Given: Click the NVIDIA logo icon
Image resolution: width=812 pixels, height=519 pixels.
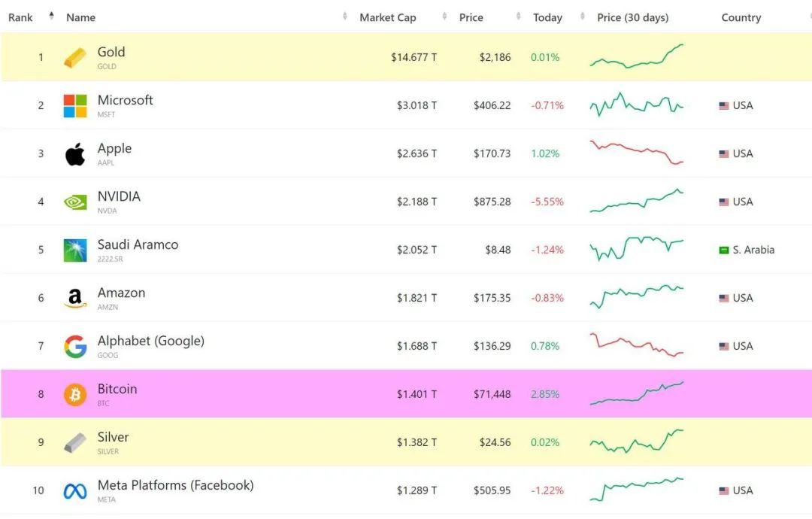Looking at the screenshot, I should point(75,202).
